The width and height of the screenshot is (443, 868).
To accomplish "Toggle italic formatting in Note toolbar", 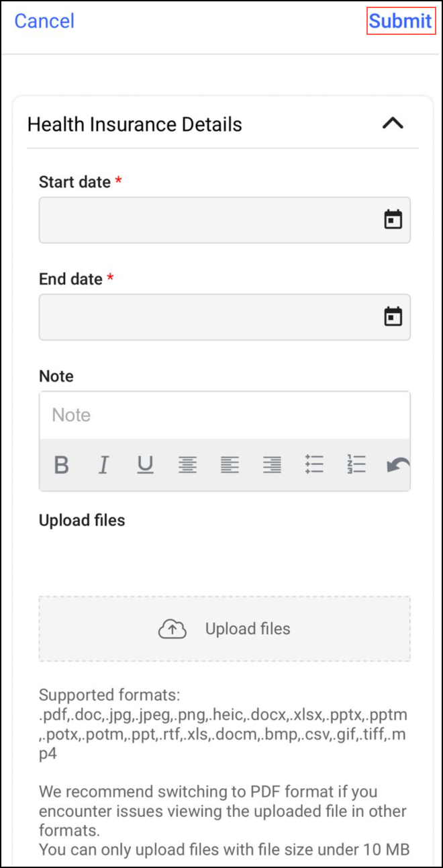I will coord(103,465).
